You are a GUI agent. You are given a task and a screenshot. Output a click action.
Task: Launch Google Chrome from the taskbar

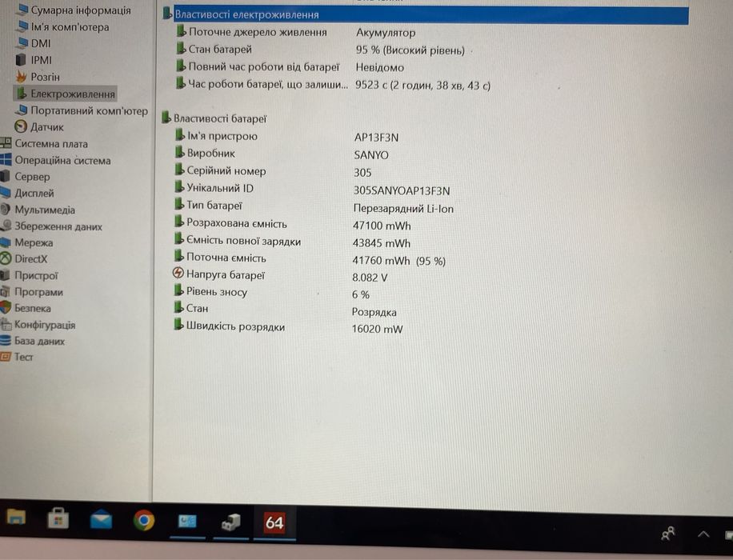pyautogui.click(x=144, y=520)
